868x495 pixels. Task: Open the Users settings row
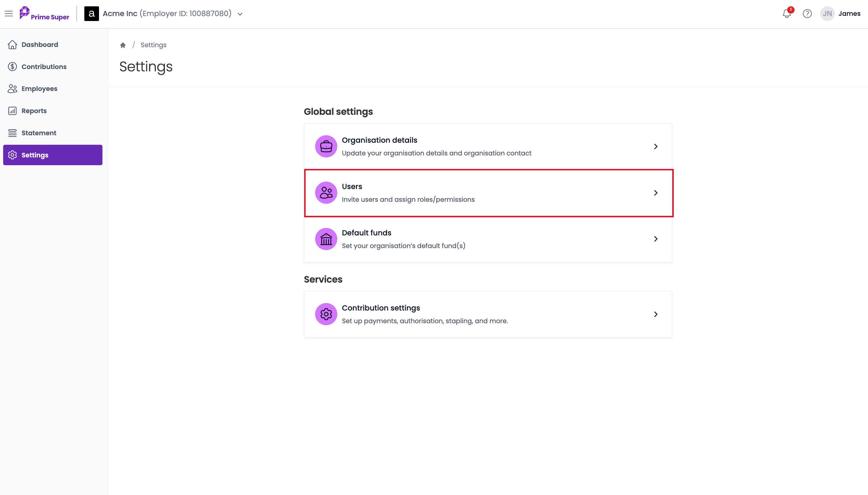488,193
